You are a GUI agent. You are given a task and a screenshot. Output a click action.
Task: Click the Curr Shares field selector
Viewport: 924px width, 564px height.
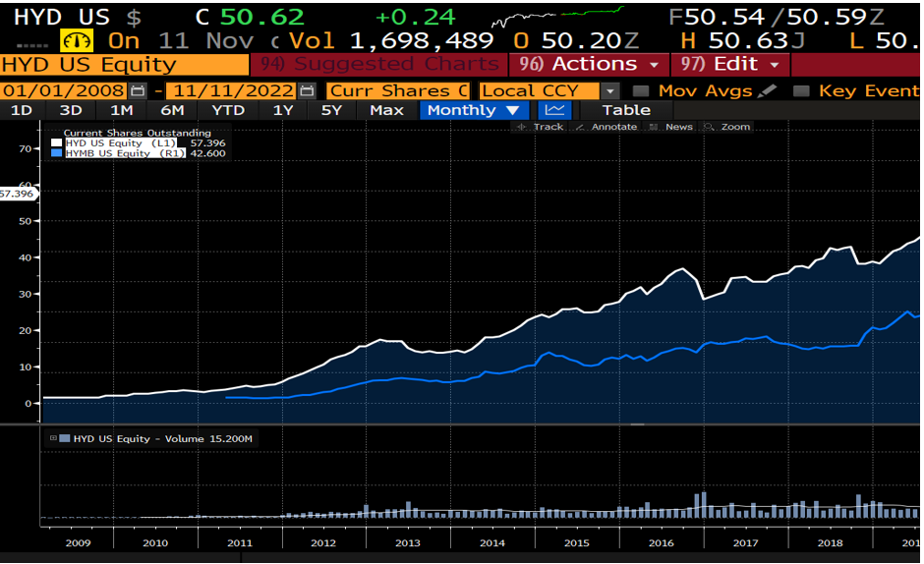pos(398,90)
